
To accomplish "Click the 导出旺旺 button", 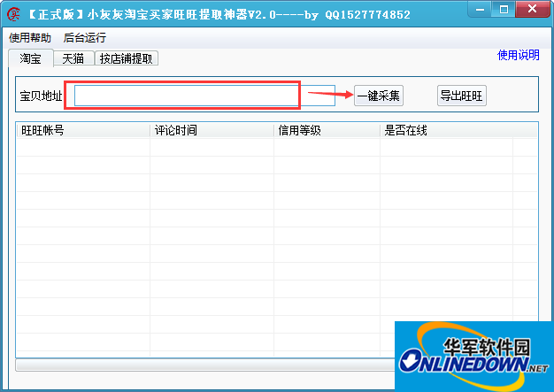I will 462,96.
